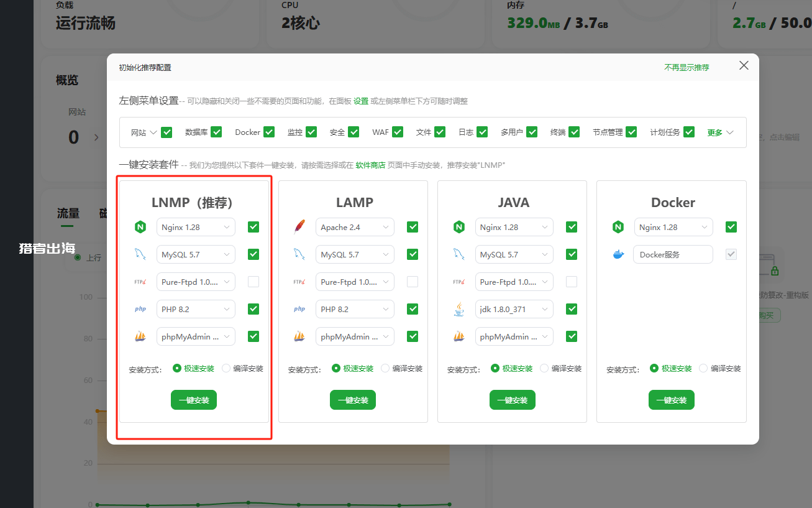Viewport: 812px width, 508px height.
Task: Click the Docker服务 field
Action: pos(673,254)
